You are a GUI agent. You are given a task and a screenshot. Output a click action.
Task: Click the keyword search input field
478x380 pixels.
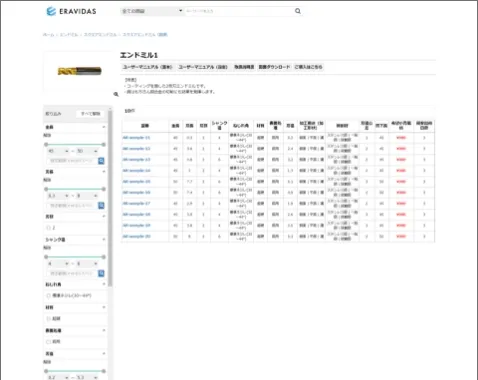(x=239, y=11)
